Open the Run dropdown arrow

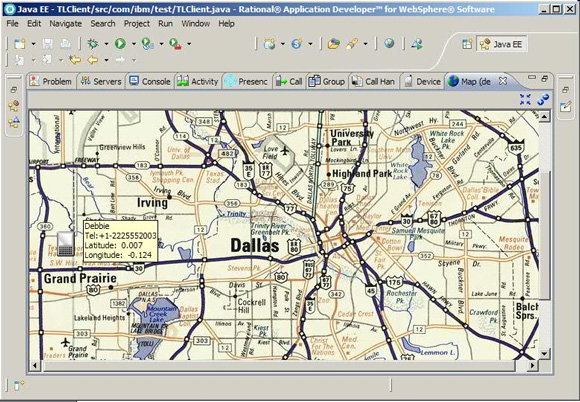click(x=134, y=44)
